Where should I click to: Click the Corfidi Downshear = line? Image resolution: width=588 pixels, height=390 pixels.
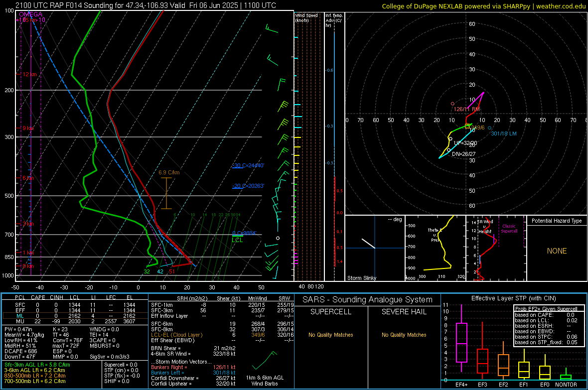pyautogui.click(x=193, y=378)
